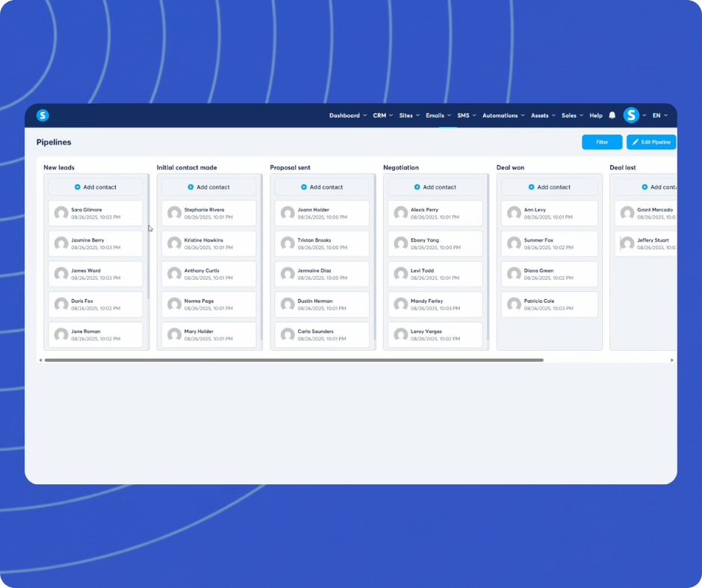This screenshot has height=588, width=702.
Task: Expand the Sales dropdown menu
Action: click(x=572, y=116)
